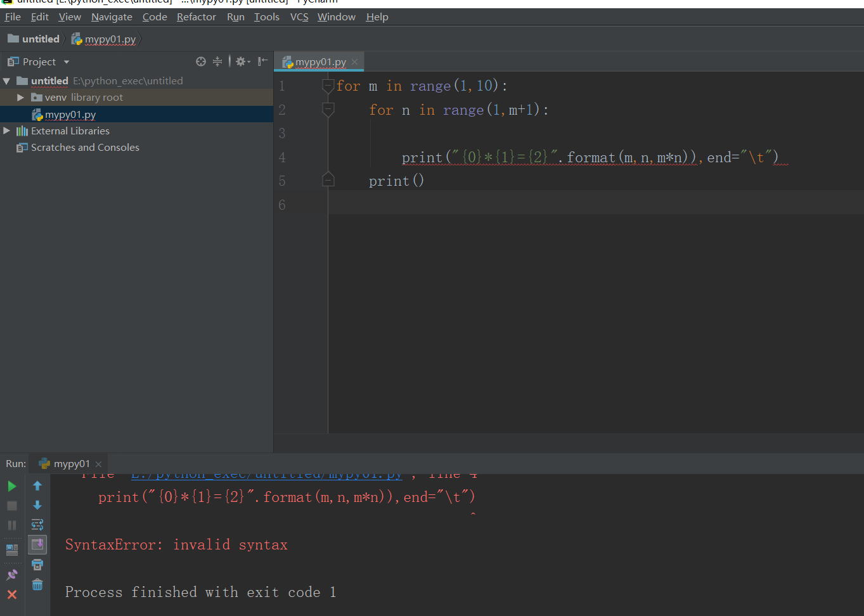The width and height of the screenshot is (864, 616).
Task: Collapse the untitled project root node
Action: point(6,81)
